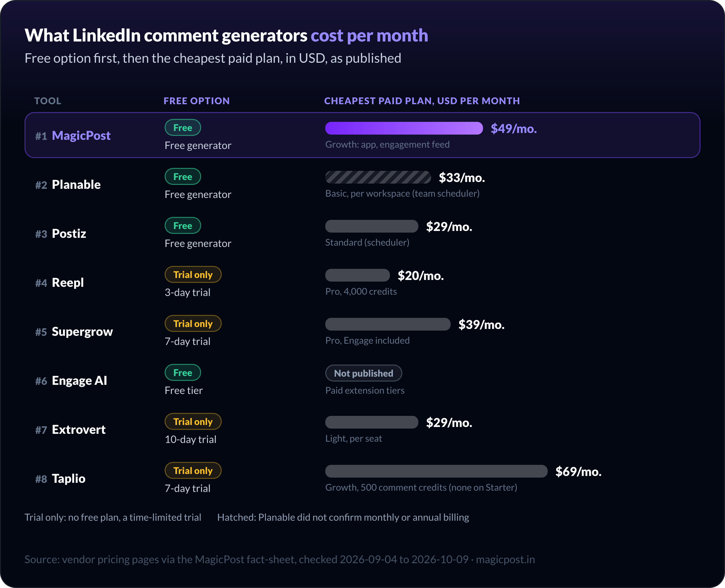Select the Reepl tool name

(x=68, y=283)
